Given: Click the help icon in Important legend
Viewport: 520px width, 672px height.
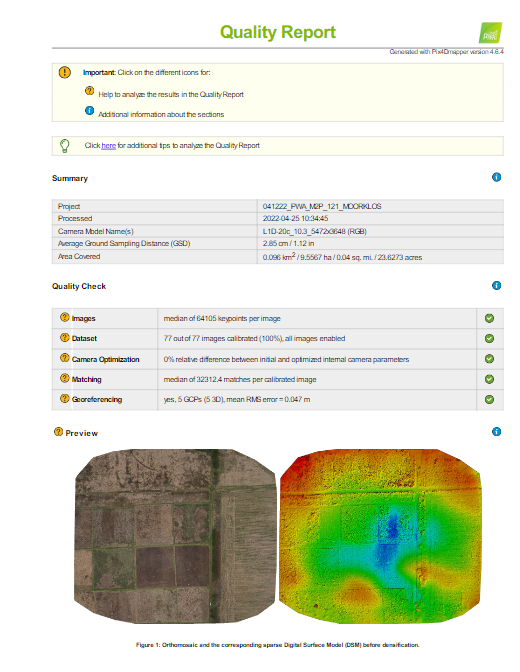Looking at the screenshot, I should click(89, 90).
